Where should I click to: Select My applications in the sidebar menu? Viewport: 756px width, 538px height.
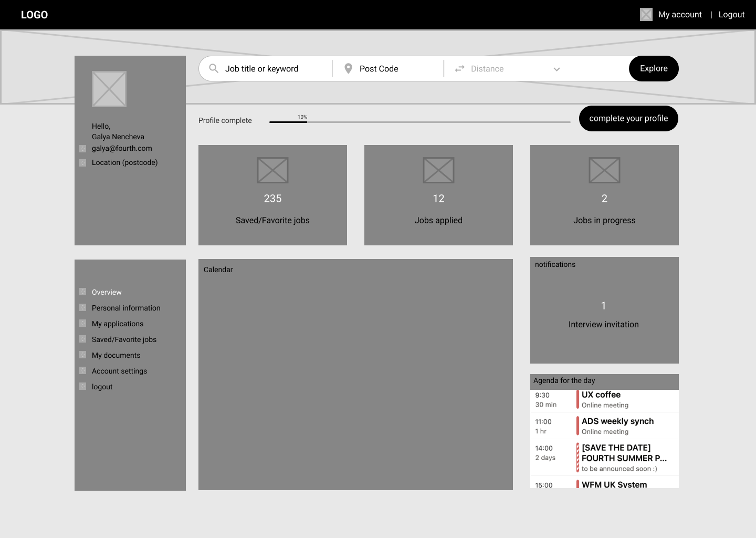(x=118, y=324)
